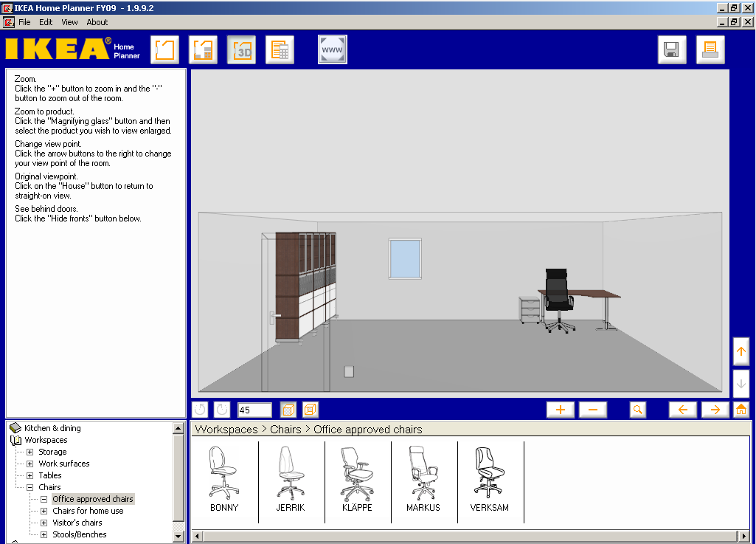The image size is (756, 544).
Task: Select the black office chair in 3D room
Action: pyautogui.click(x=559, y=300)
